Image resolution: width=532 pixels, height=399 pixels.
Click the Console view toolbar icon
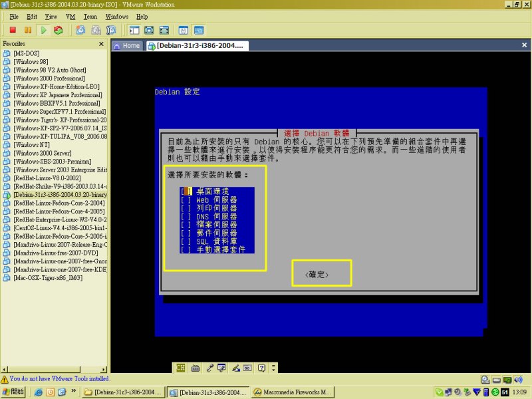pos(199,30)
